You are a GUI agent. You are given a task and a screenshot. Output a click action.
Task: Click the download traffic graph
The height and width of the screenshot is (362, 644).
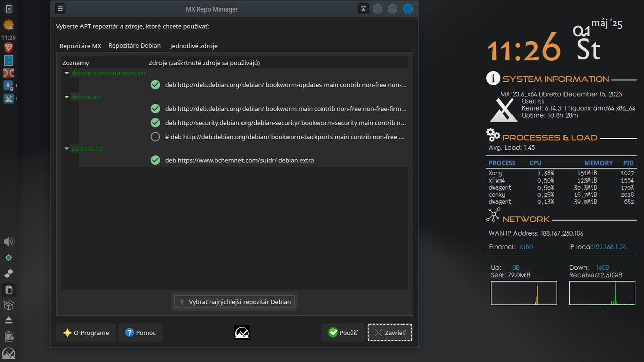(602, 293)
